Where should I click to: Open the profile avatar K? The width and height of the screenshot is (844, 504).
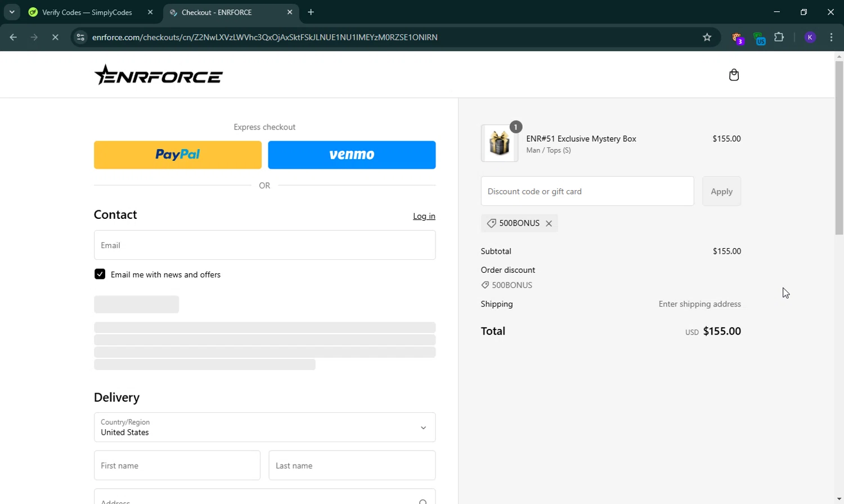[x=810, y=37]
